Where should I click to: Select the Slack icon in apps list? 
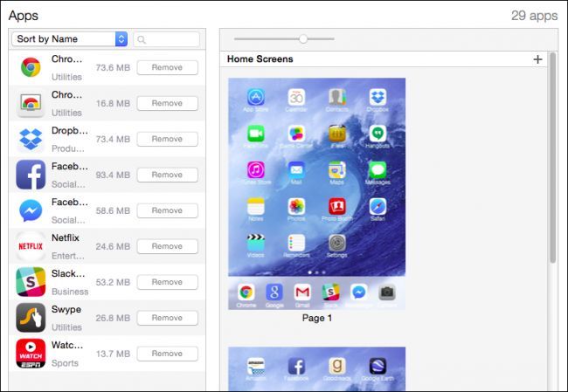(31, 282)
